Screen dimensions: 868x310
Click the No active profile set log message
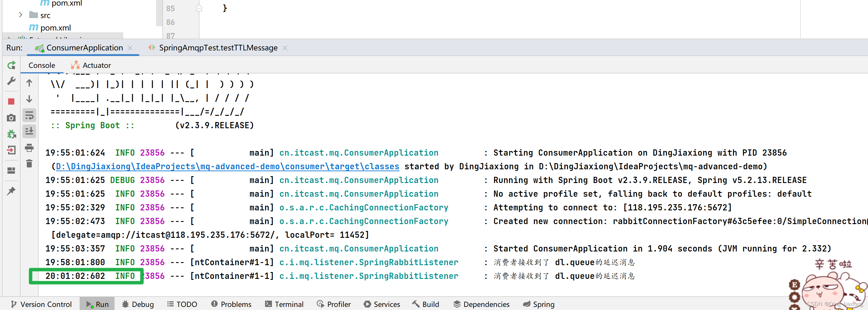tap(652, 194)
